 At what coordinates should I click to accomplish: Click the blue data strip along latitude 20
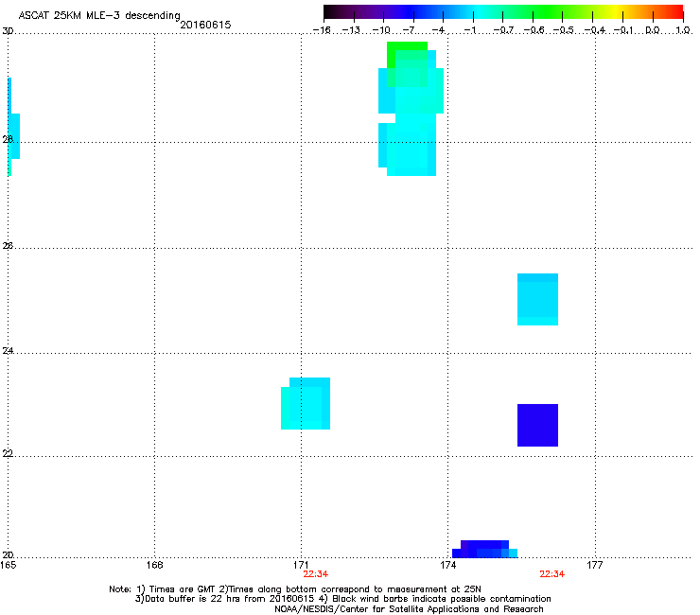click(x=485, y=550)
